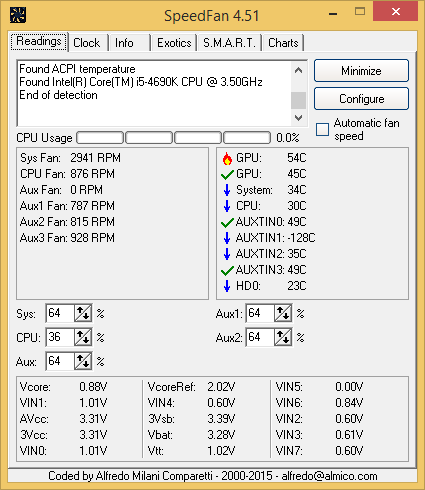Viewport: 425px width, 490px height.
Task: Click the alfredo@almico.com status bar text
Action: (x=329, y=476)
